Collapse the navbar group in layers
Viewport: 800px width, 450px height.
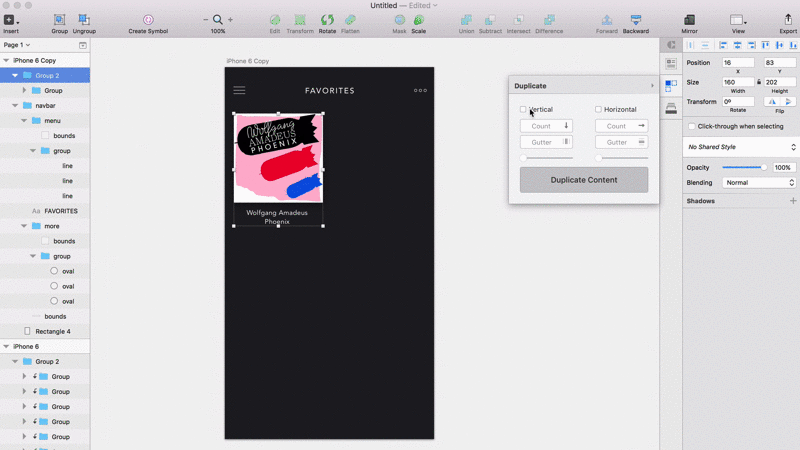coord(15,105)
